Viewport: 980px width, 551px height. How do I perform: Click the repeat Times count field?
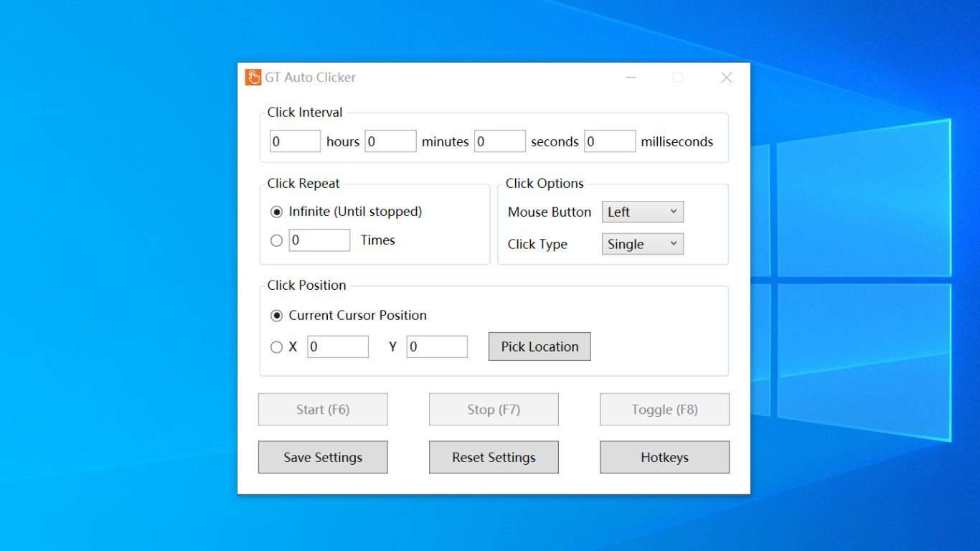(x=319, y=240)
